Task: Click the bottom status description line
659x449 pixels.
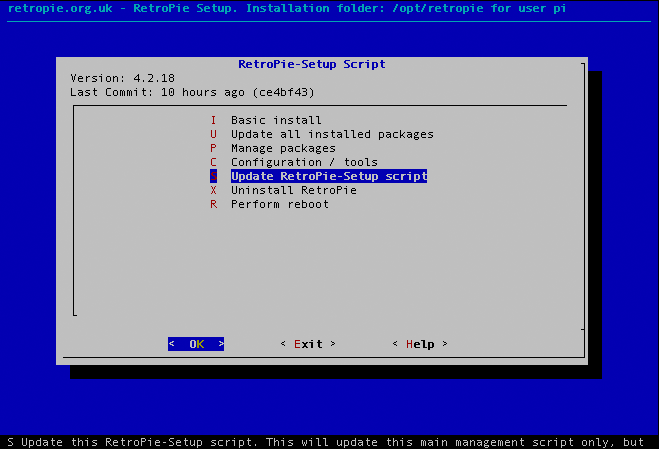Action: [326, 442]
